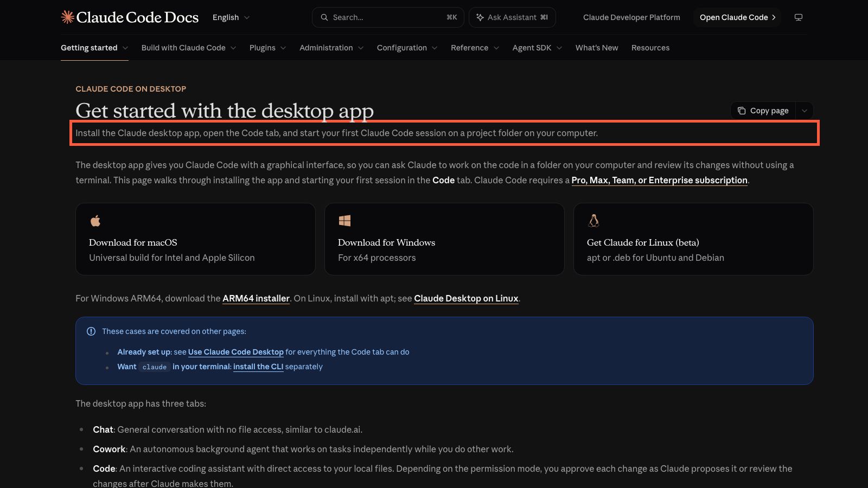Open the English language dropdown

point(231,17)
